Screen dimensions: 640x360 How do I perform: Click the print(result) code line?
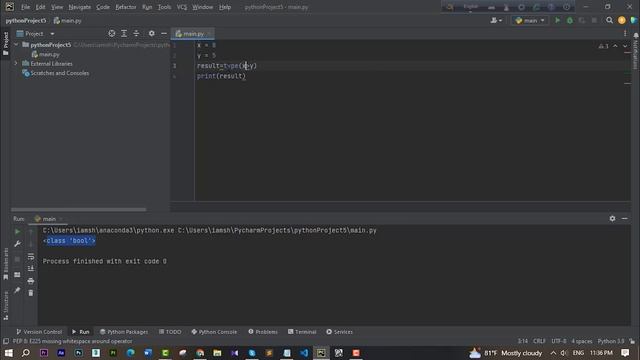coord(221,76)
